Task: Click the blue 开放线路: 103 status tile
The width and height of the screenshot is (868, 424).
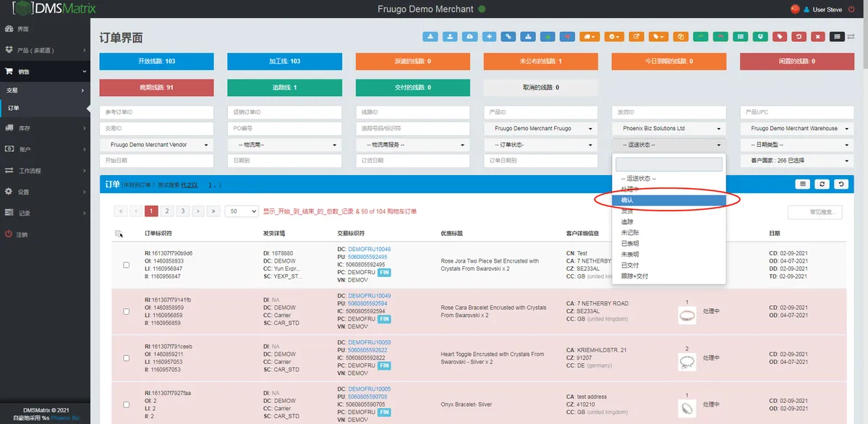Action: click(x=156, y=62)
